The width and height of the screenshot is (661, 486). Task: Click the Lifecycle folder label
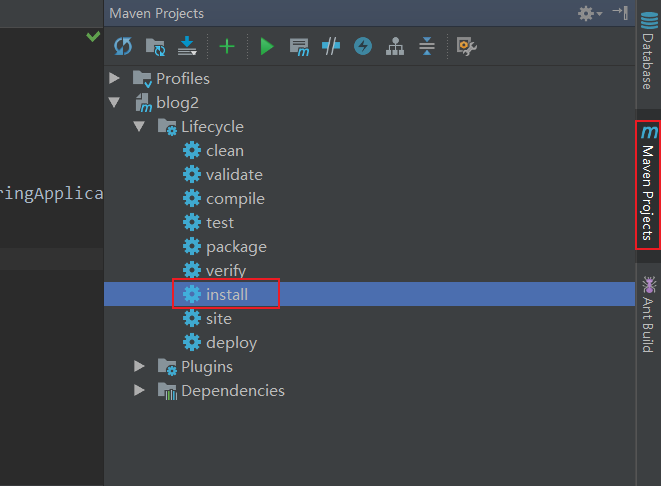click(x=212, y=127)
